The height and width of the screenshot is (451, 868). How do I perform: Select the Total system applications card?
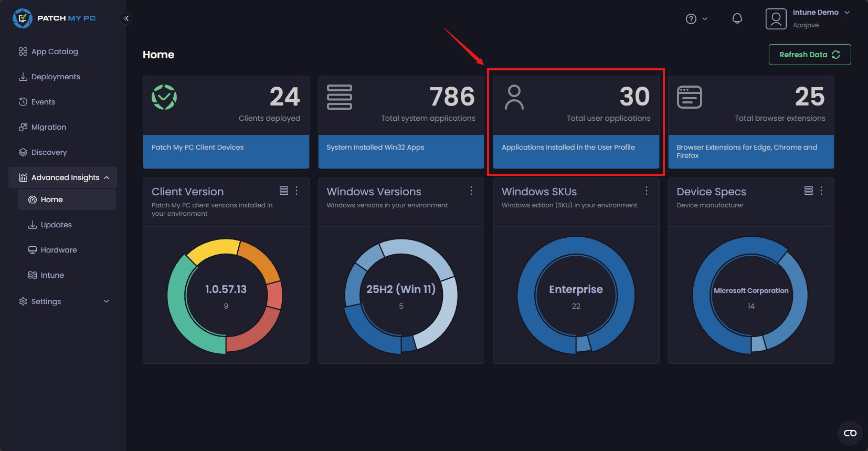click(x=401, y=106)
